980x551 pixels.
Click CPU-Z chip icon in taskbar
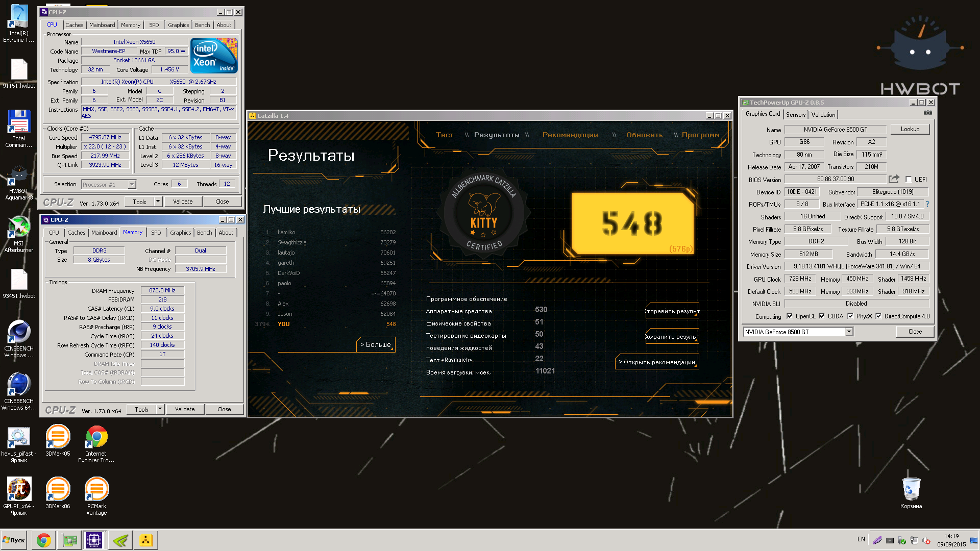coord(94,540)
